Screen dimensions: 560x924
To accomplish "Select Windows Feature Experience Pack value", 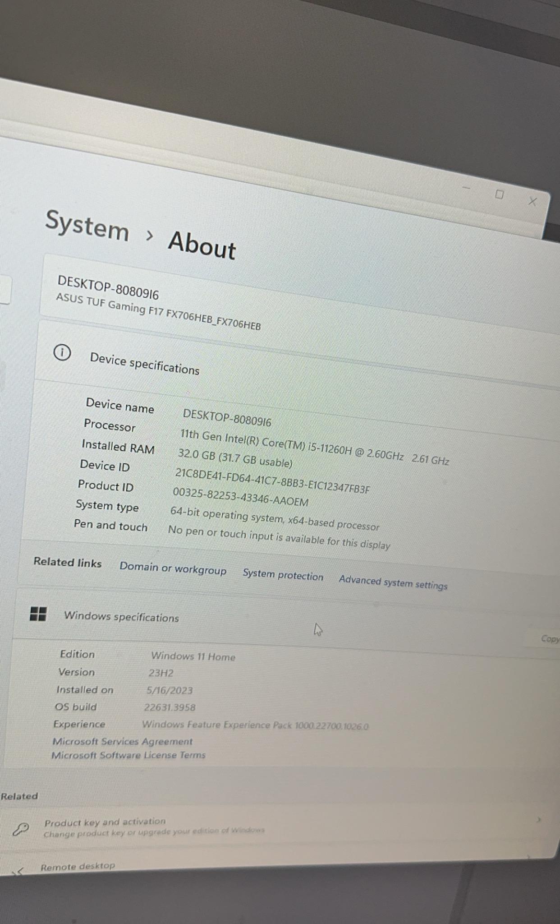I will pos(255,725).
